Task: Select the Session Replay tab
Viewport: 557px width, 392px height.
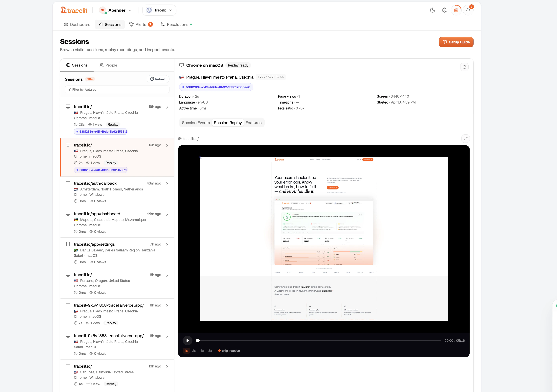Action: [228, 123]
